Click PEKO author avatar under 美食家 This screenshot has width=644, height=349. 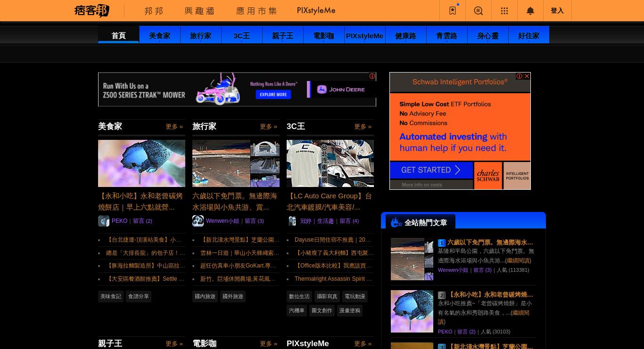coord(104,221)
